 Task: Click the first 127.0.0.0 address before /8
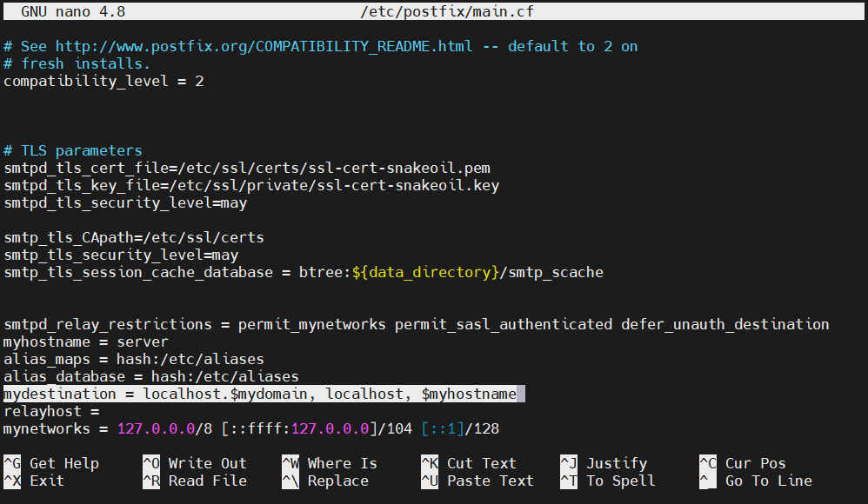tap(156, 428)
